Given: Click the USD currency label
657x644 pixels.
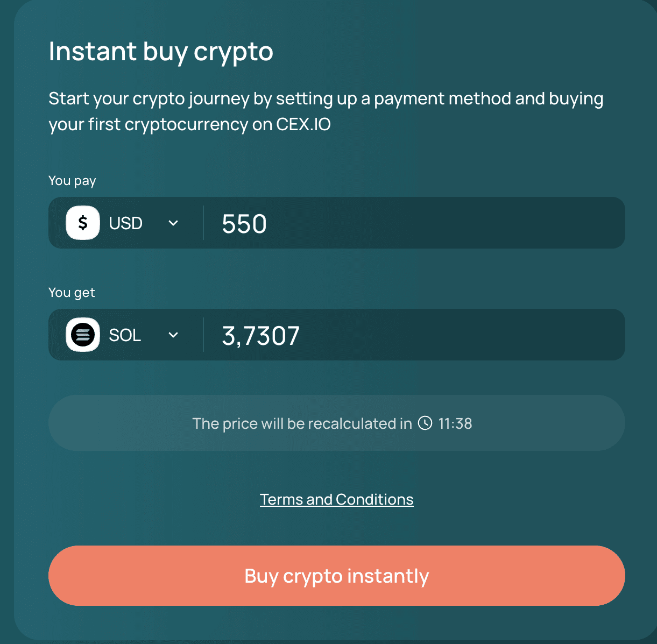Looking at the screenshot, I should pos(125,223).
